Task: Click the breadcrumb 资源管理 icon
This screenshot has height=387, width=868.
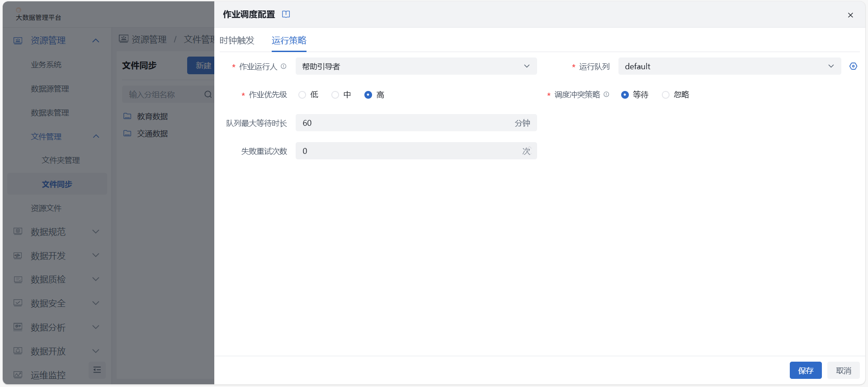Action: coord(123,39)
